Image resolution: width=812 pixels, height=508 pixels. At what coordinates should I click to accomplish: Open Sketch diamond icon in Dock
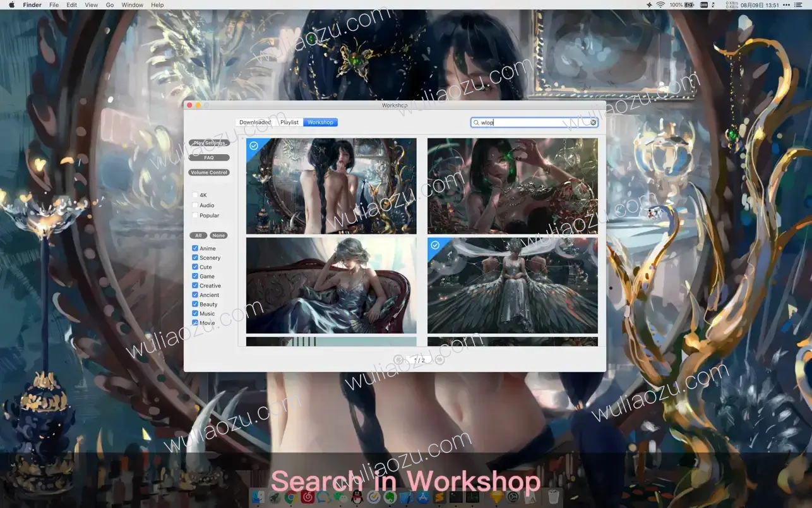497,497
